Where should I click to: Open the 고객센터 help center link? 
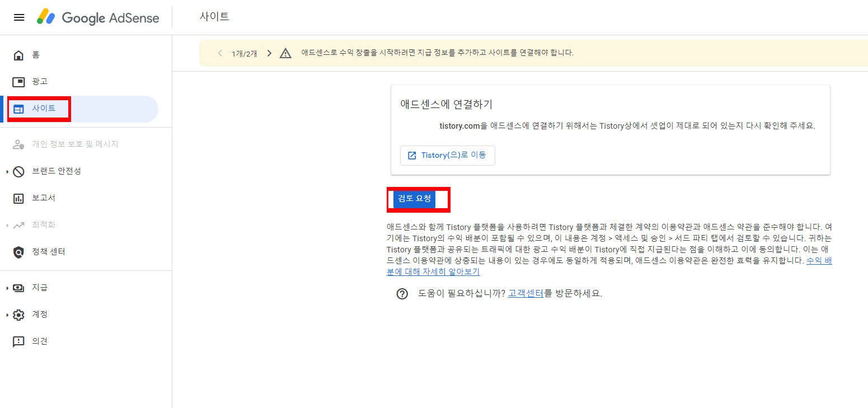(x=526, y=293)
